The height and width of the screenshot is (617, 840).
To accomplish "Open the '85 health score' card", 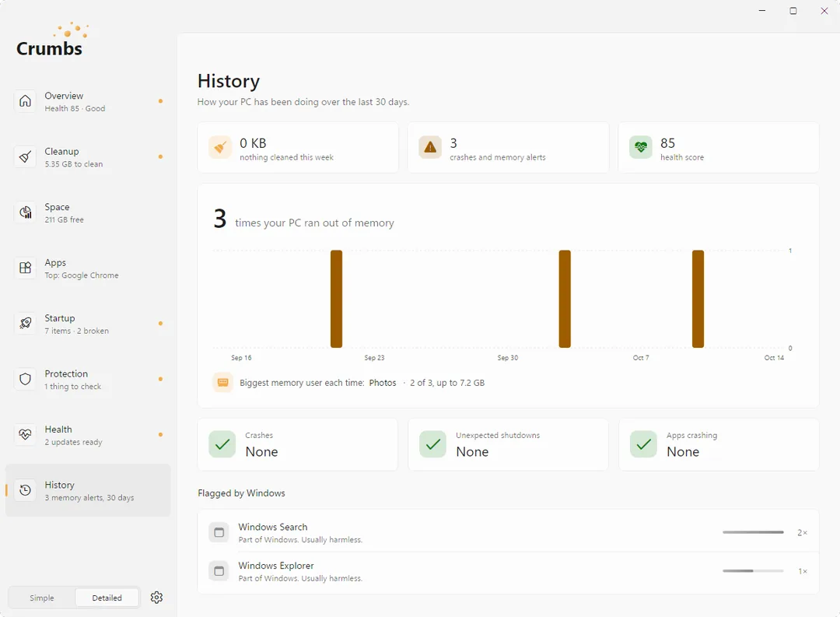I will point(719,147).
